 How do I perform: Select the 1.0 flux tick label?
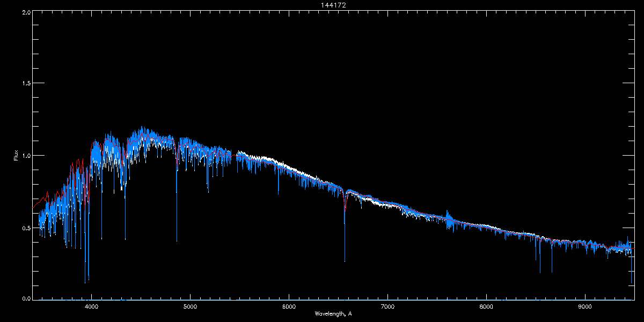click(26, 156)
